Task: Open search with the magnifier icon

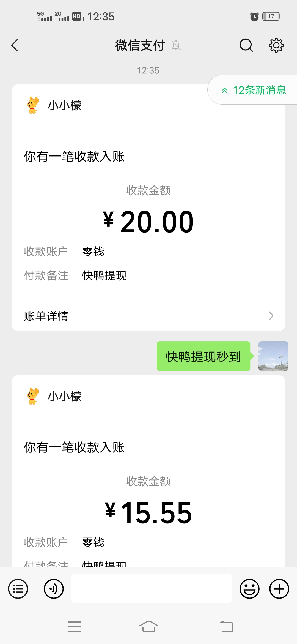Action: coord(246,45)
